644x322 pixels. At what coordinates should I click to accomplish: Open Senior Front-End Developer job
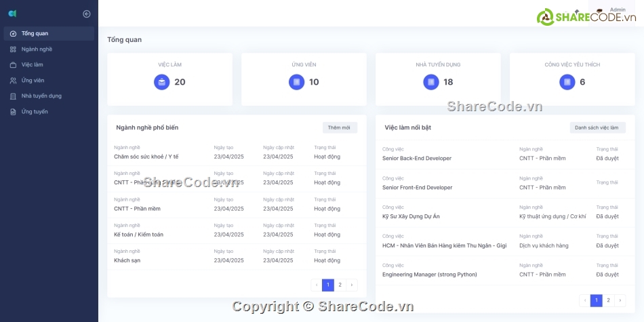pyautogui.click(x=418, y=188)
